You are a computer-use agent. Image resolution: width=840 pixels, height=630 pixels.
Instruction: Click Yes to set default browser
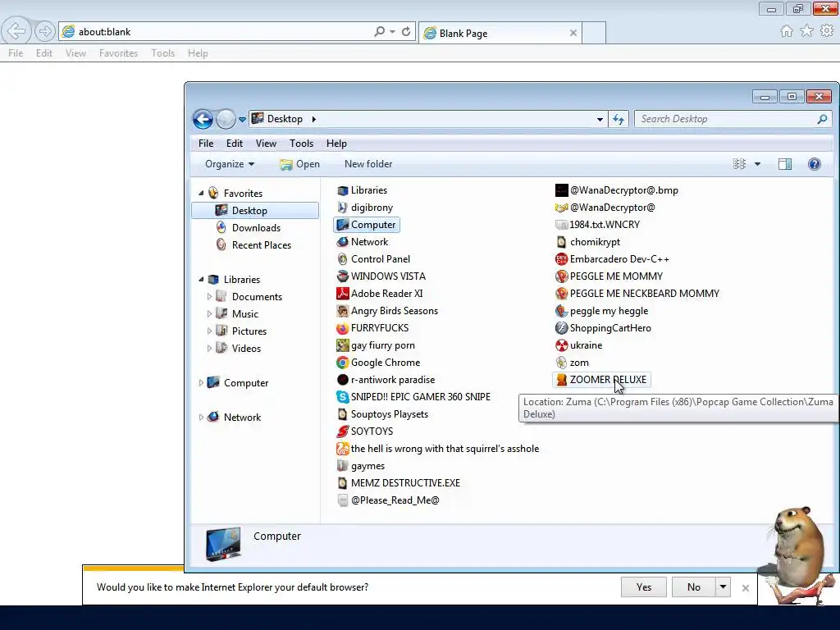coord(643,587)
